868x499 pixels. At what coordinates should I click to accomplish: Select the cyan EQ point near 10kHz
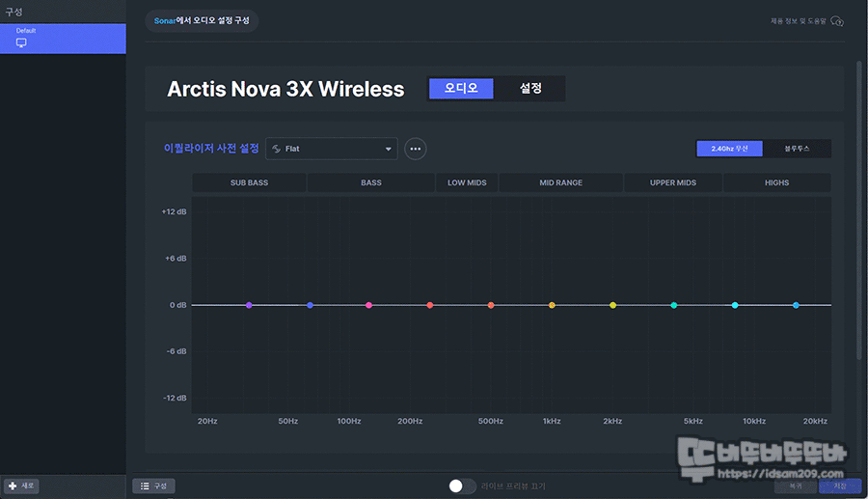[x=735, y=305]
